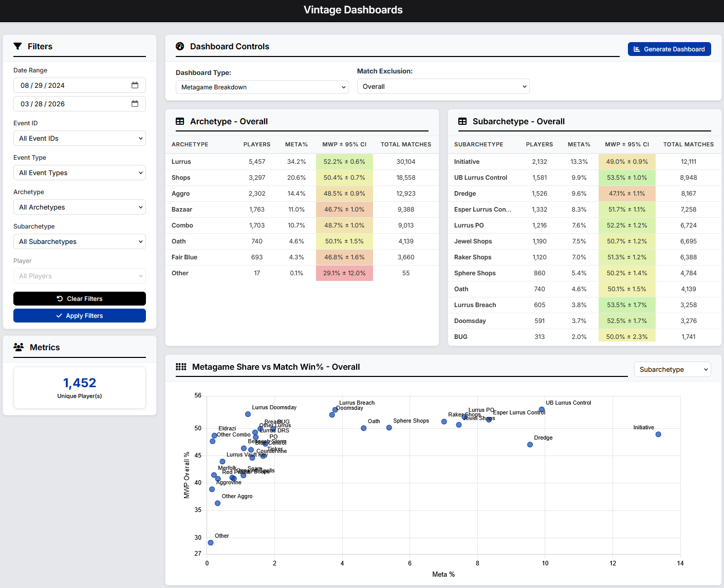Click the table icon beside Archetype - Overall
Viewport: 724px width, 588px height.
(180, 121)
